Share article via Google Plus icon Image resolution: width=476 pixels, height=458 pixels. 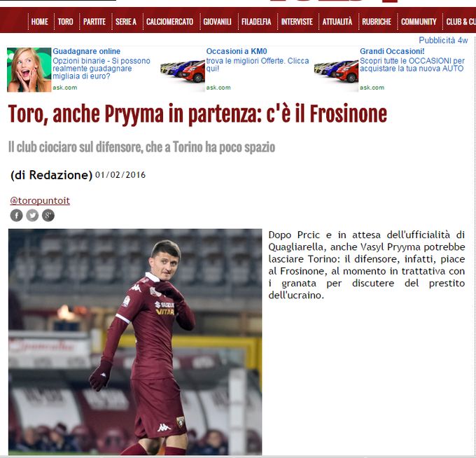tap(48, 216)
